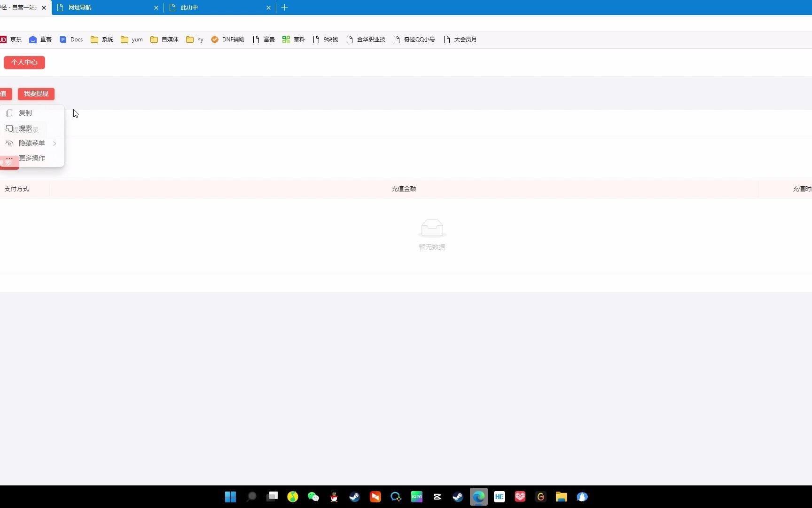This screenshot has width=812, height=508.
Task: Choose 复制 from the context menu
Action: (x=32, y=113)
